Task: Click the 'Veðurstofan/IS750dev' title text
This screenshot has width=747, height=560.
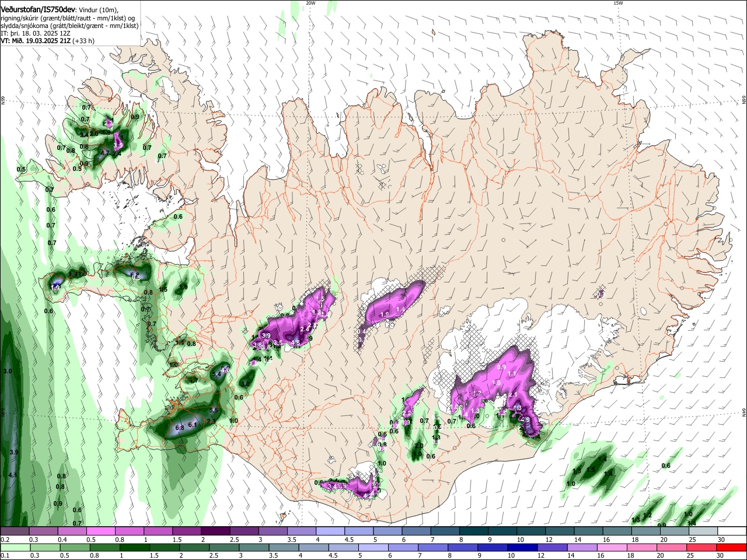Action: 38,10
